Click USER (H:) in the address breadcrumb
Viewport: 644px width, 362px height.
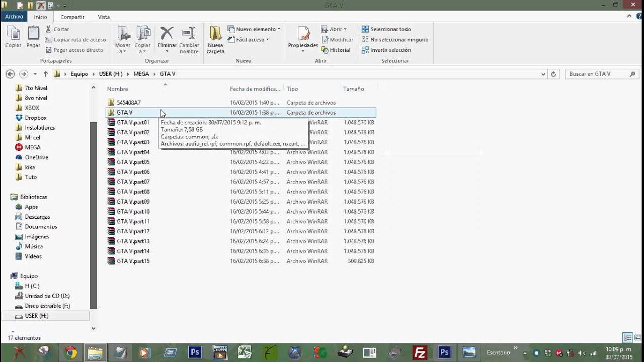[x=111, y=74]
